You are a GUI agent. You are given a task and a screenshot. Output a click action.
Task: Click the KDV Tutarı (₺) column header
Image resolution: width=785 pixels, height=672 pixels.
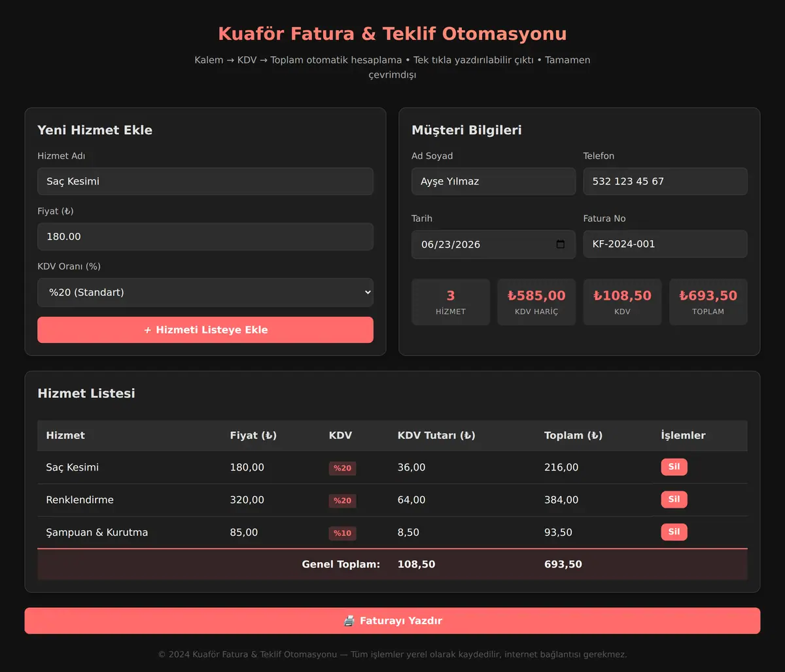pyautogui.click(x=436, y=436)
